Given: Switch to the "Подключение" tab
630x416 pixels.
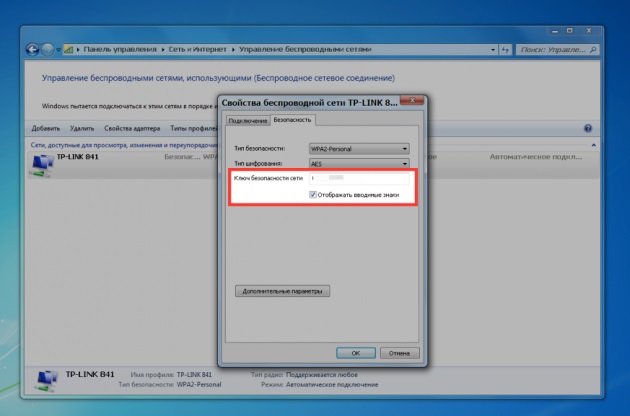Looking at the screenshot, I should coord(248,121).
